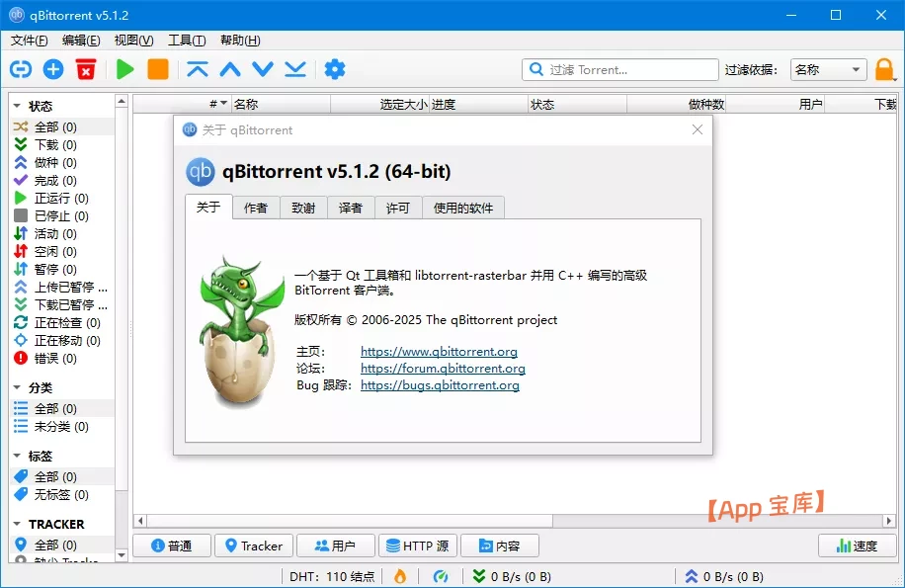The image size is (905, 588).
Task: Click the HTTP 源 bottom panel button
Action: pyautogui.click(x=418, y=546)
